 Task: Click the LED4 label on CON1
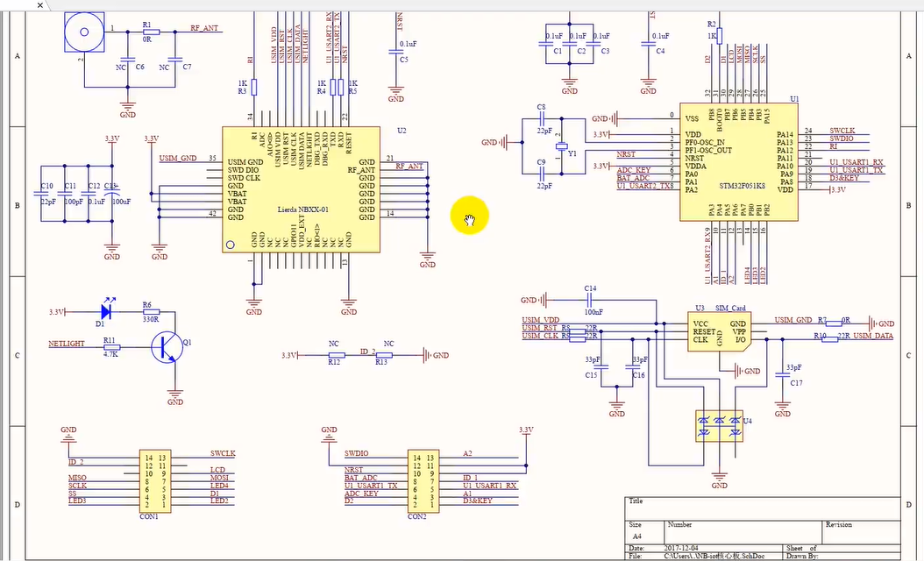pos(219,486)
